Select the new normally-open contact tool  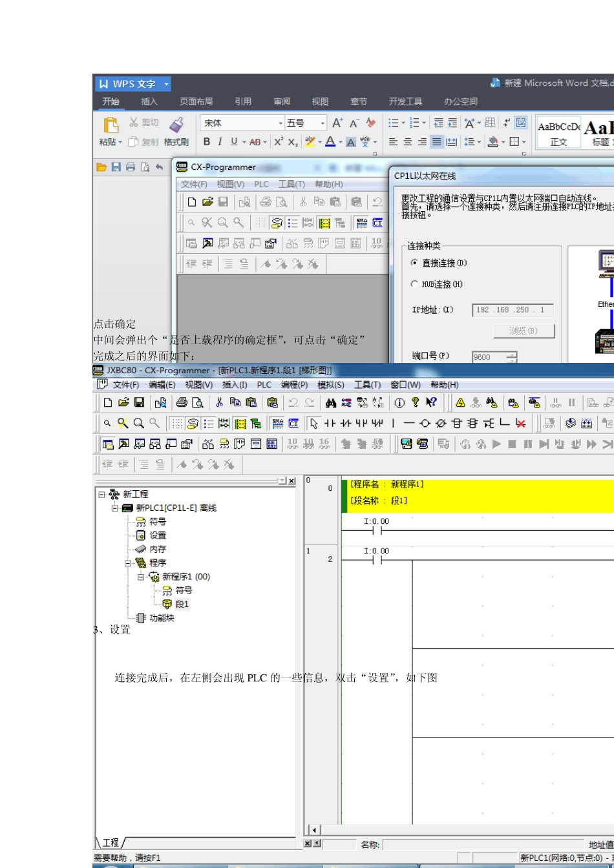point(330,423)
